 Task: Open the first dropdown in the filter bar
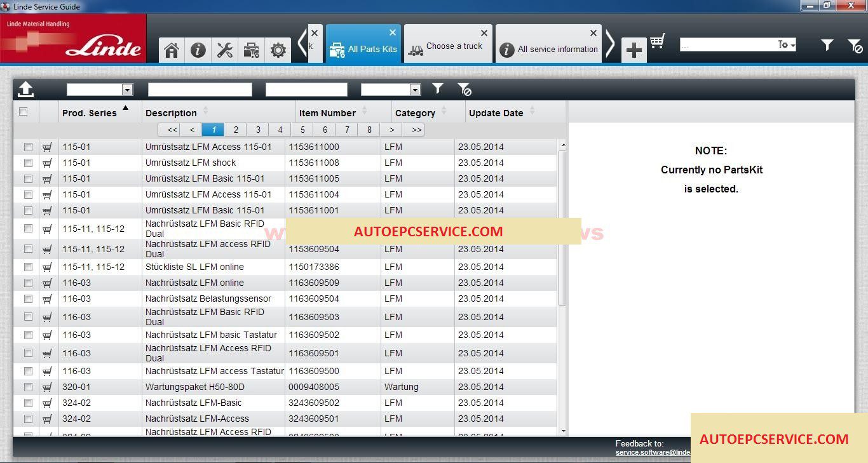[126, 90]
